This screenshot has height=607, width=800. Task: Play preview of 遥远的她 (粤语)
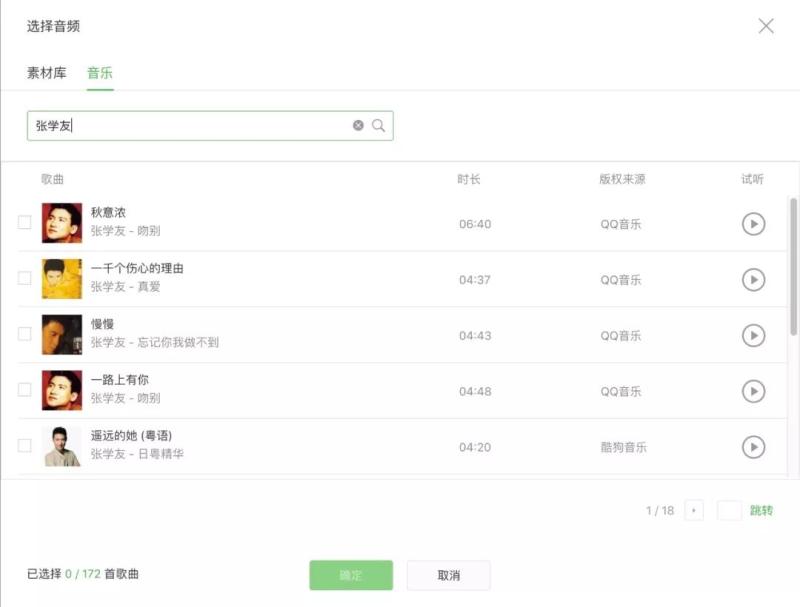753,447
